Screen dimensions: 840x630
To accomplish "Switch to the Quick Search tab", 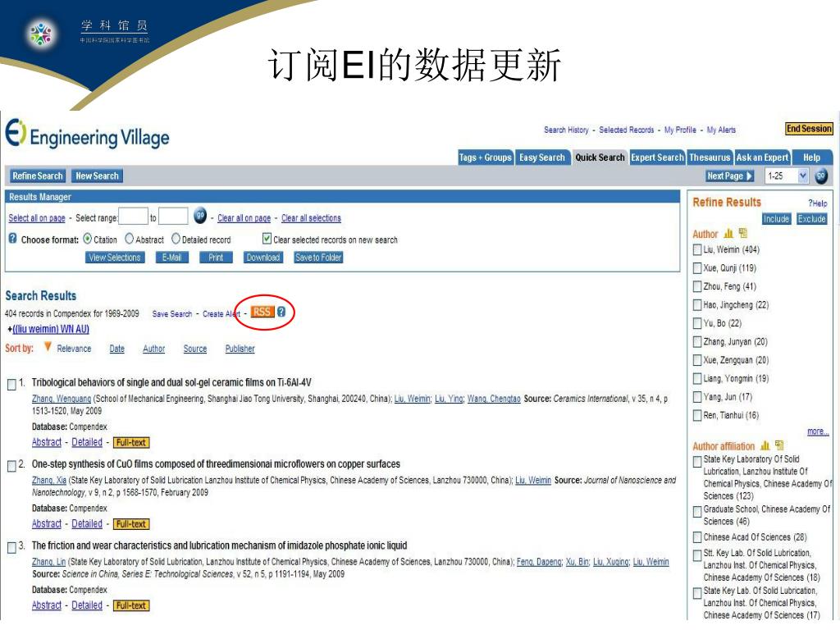I will tap(600, 157).
